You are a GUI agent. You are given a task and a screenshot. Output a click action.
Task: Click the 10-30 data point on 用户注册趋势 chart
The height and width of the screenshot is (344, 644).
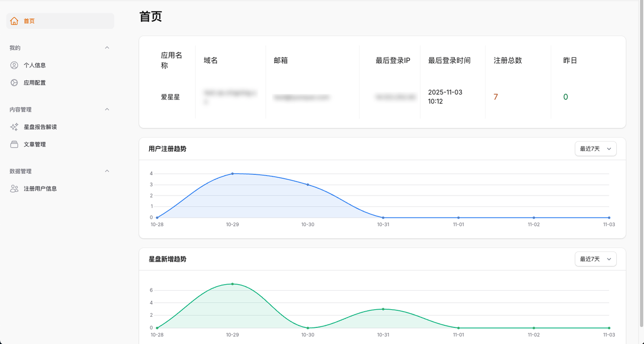click(308, 185)
